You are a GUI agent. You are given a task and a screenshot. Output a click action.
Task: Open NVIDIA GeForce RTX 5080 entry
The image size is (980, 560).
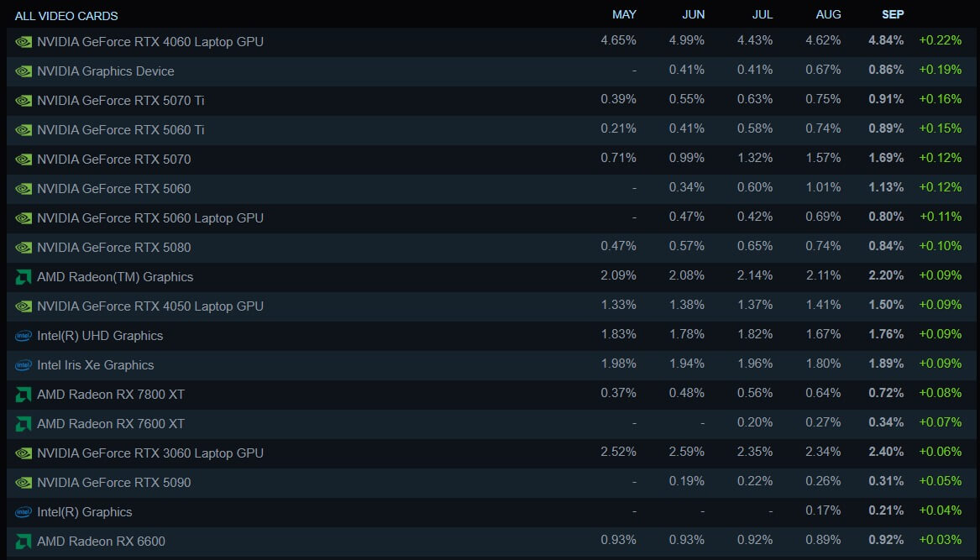113,248
